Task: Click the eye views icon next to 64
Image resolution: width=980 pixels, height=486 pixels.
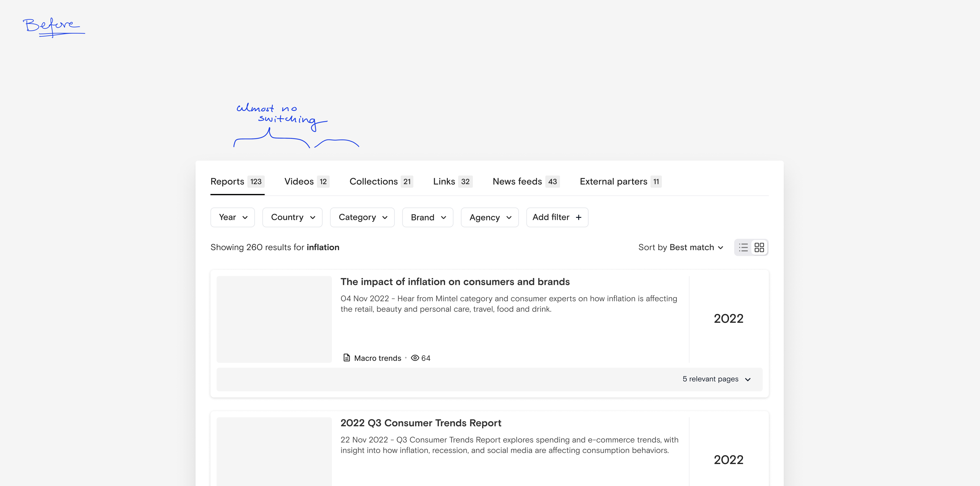Action: pyautogui.click(x=415, y=358)
